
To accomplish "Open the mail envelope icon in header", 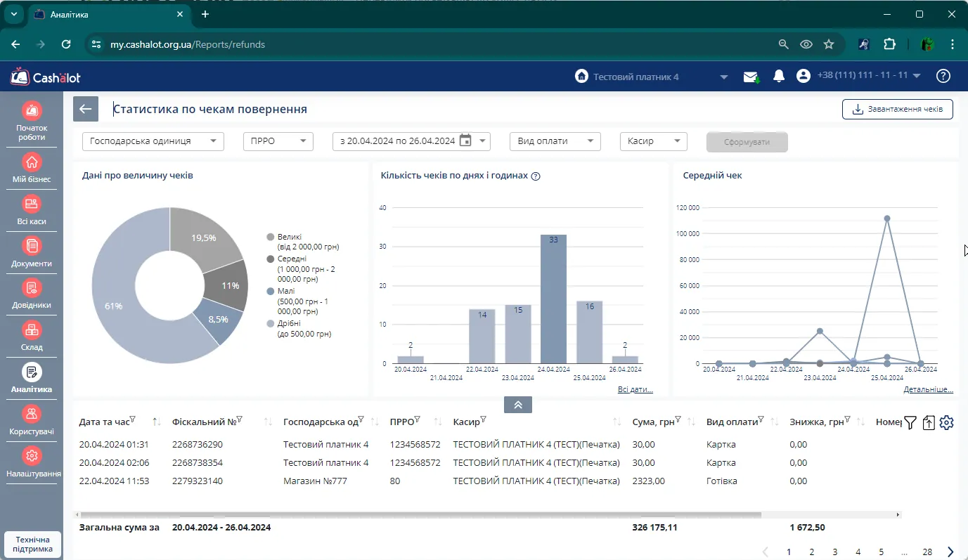I will click(751, 77).
